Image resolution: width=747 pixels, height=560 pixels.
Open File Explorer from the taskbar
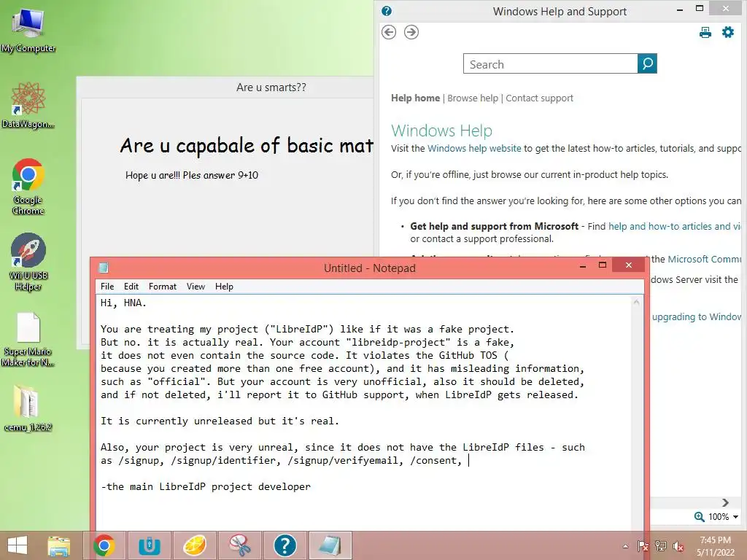58,545
